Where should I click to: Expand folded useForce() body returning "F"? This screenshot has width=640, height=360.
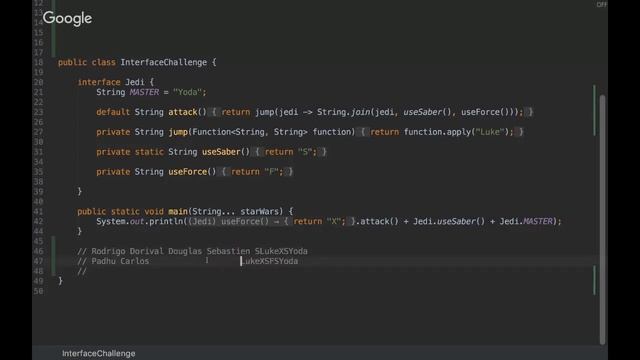(224, 172)
